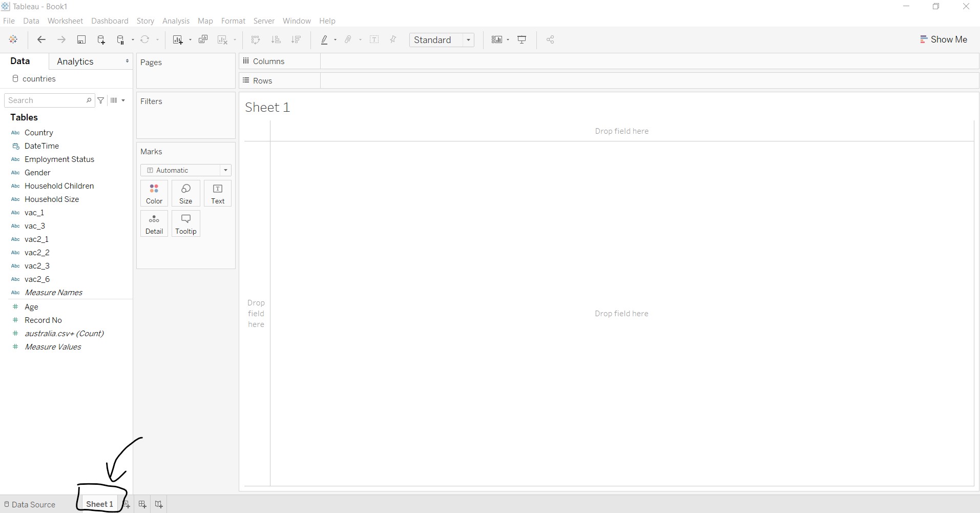
Task: Toggle the Show Me panel
Action: tap(944, 39)
